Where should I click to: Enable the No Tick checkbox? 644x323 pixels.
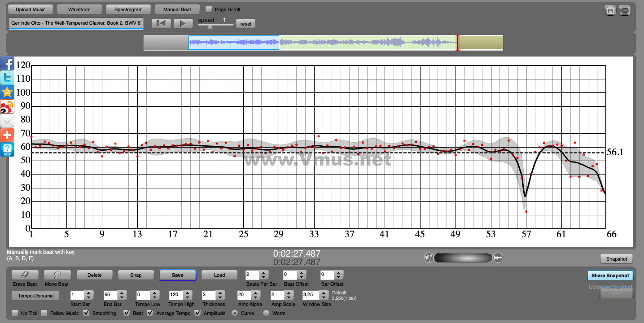click(x=15, y=313)
